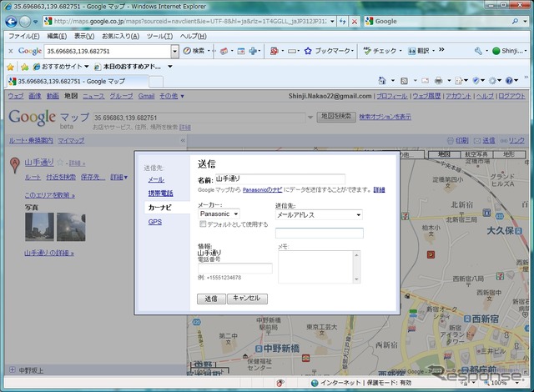Viewport: 534px width, 392px height.
Task: Click first 山手通り photo thumbnail
Action: [x=39, y=227]
